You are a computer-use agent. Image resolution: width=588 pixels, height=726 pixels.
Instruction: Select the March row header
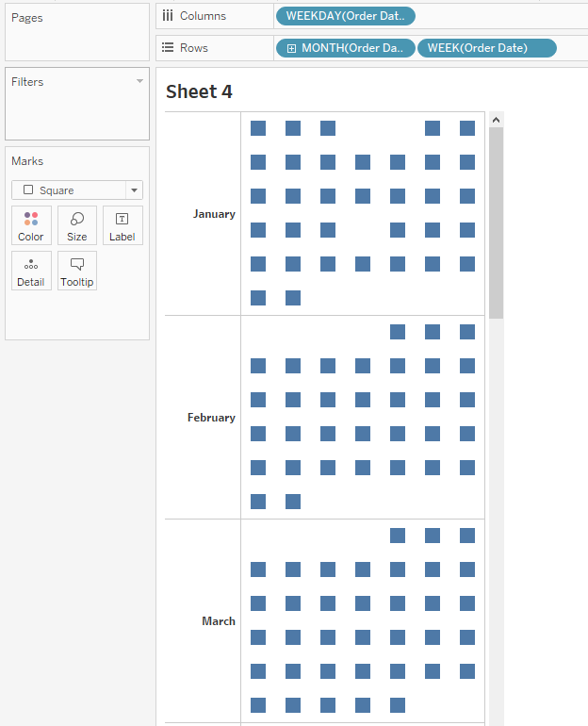pos(219,621)
